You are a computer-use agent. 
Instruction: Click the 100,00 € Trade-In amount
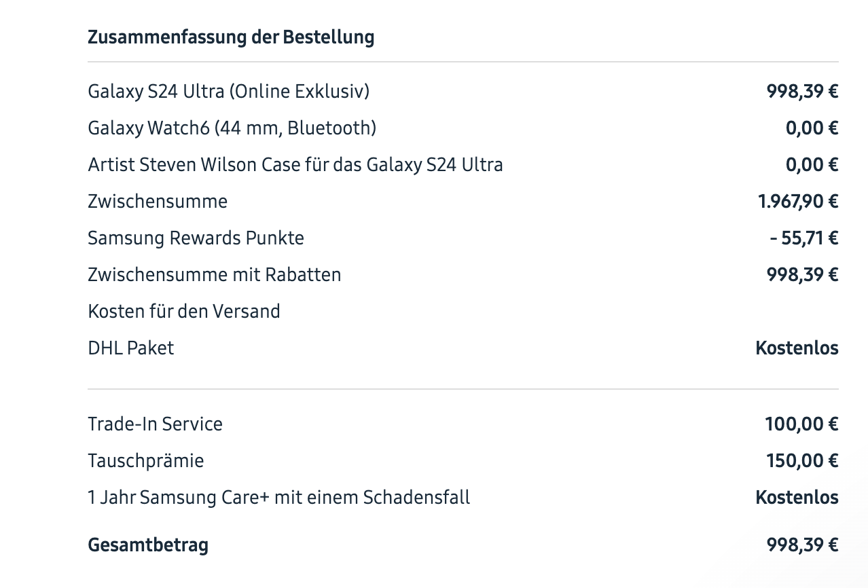pos(801,424)
